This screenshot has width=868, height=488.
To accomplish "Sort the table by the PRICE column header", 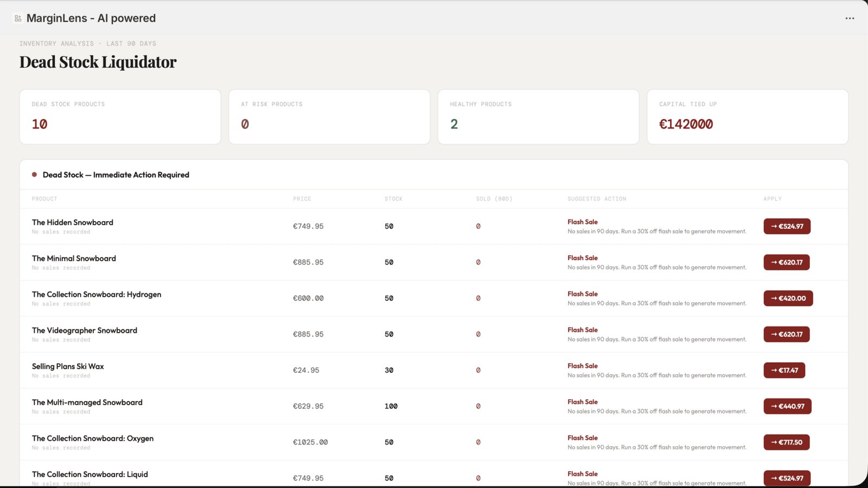I will click(302, 198).
